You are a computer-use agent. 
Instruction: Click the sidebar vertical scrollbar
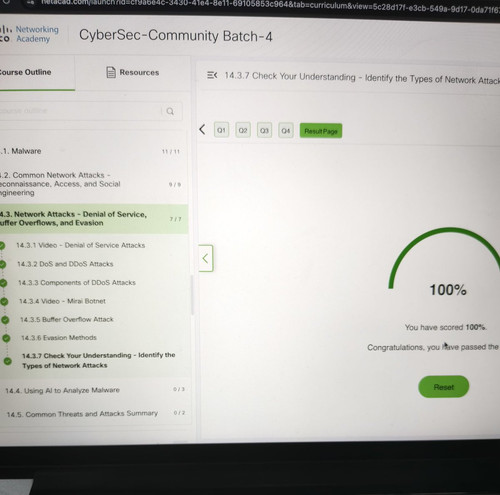pyautogui.click(x=192, y=295)
